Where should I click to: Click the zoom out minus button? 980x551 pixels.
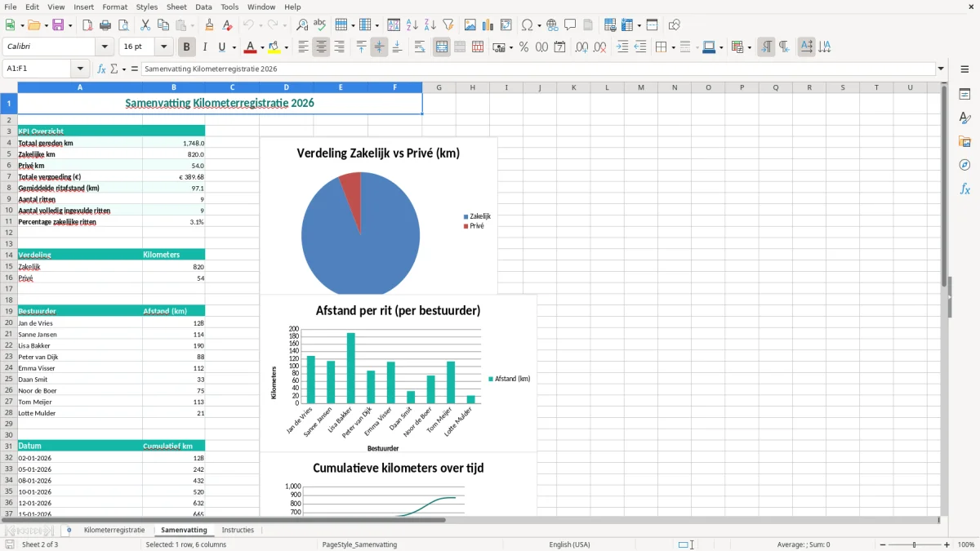[882, 544]
